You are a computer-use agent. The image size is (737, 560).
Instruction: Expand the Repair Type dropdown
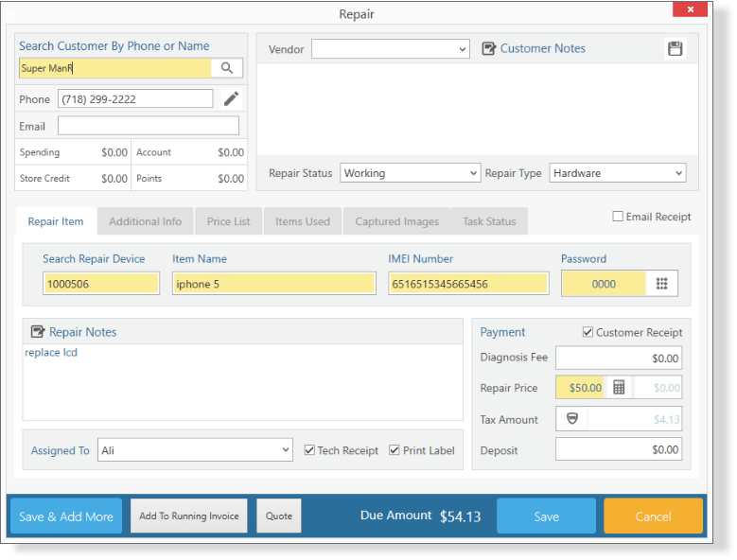[618, 173]
